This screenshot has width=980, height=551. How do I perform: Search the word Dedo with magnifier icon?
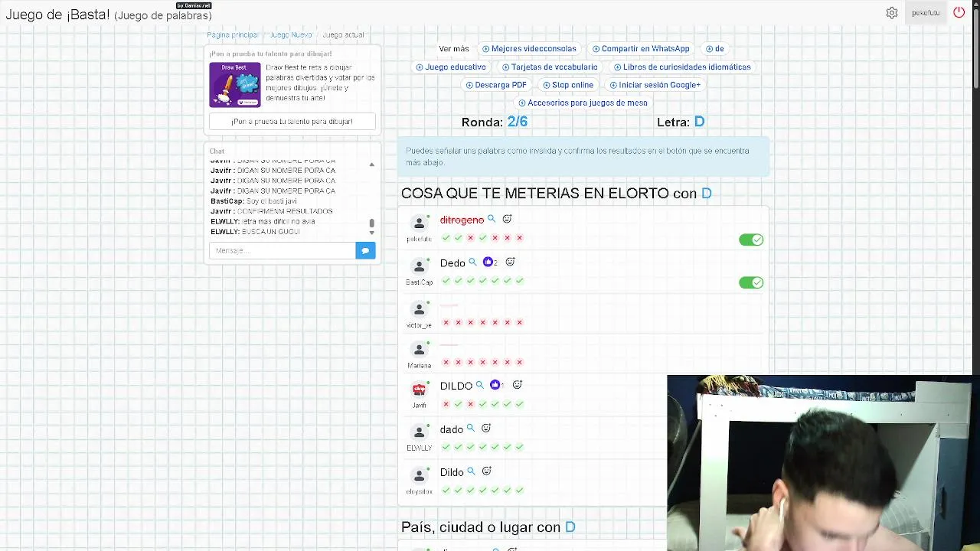click(x=472, y=262)
